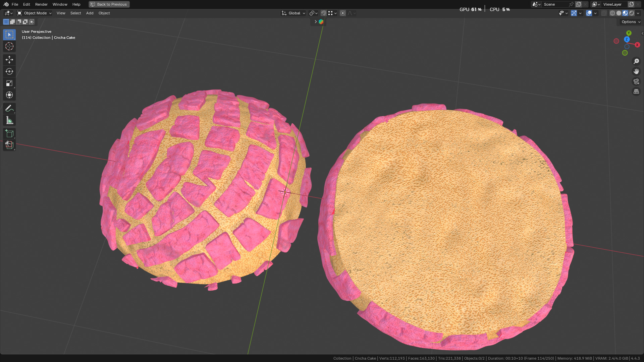Toggle camera view with camera icon
The width and height of the screenshot is (644, 362).
[636, 81]
